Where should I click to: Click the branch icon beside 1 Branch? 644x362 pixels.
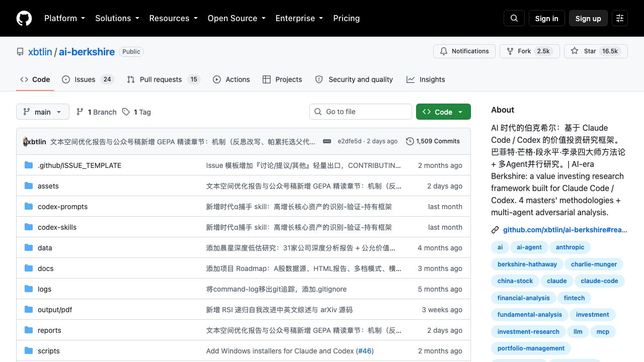pos(79,112)
